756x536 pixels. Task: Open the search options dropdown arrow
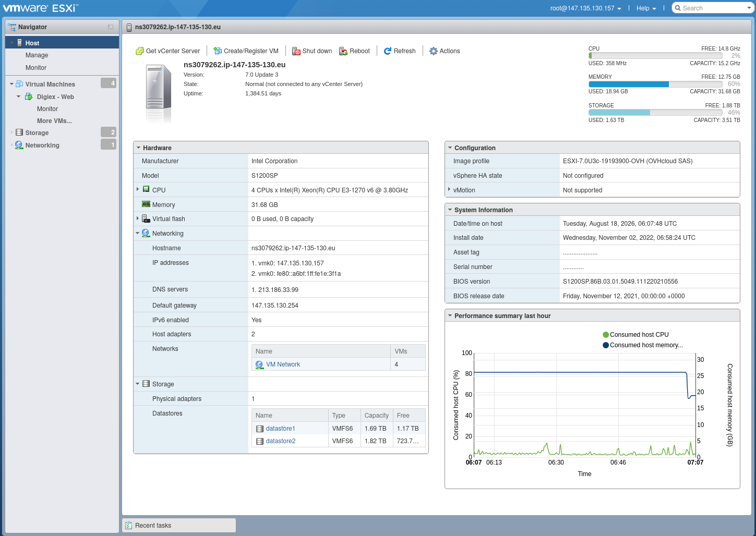[x=749, y=8]
